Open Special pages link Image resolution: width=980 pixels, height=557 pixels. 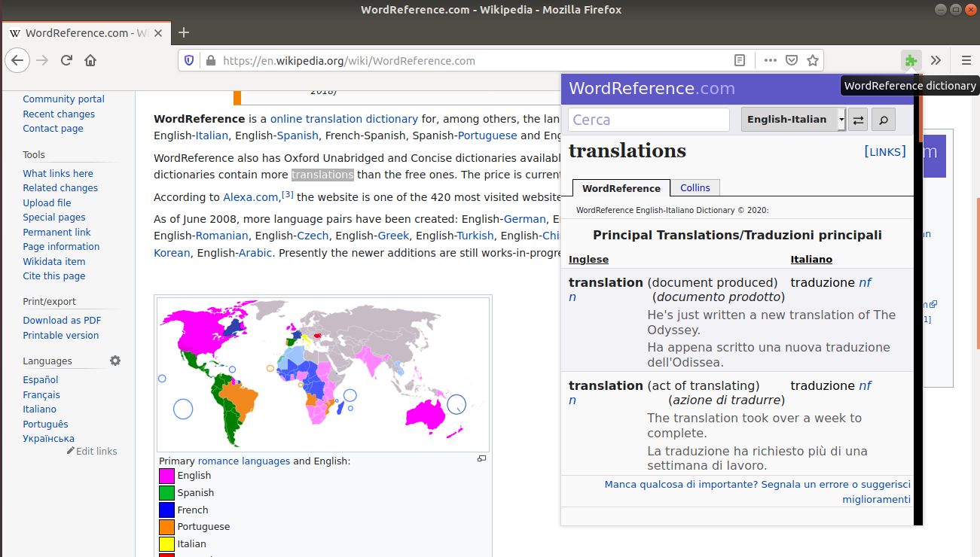point(54,218)
